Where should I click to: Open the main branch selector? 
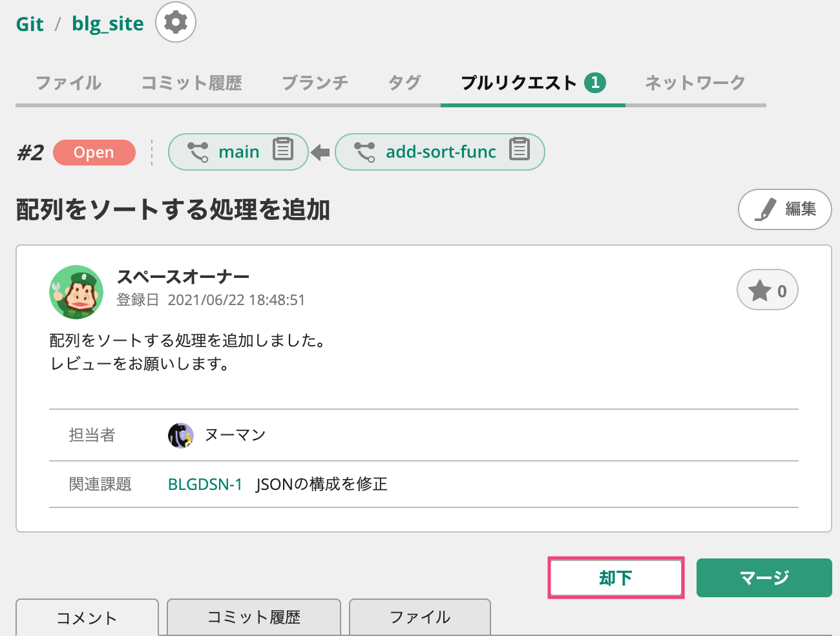click(238, 151)
